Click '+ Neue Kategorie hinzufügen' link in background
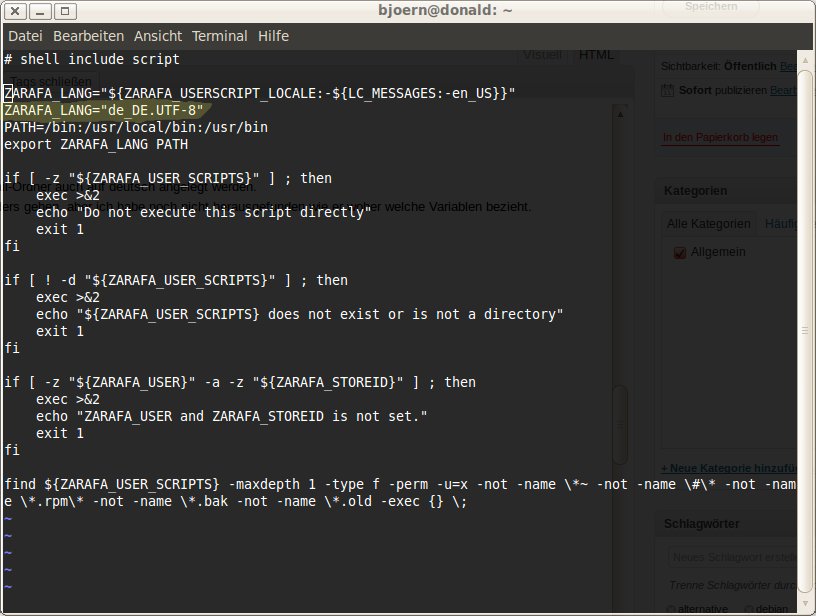Viewport: 816px width, 616px height. 729,468
